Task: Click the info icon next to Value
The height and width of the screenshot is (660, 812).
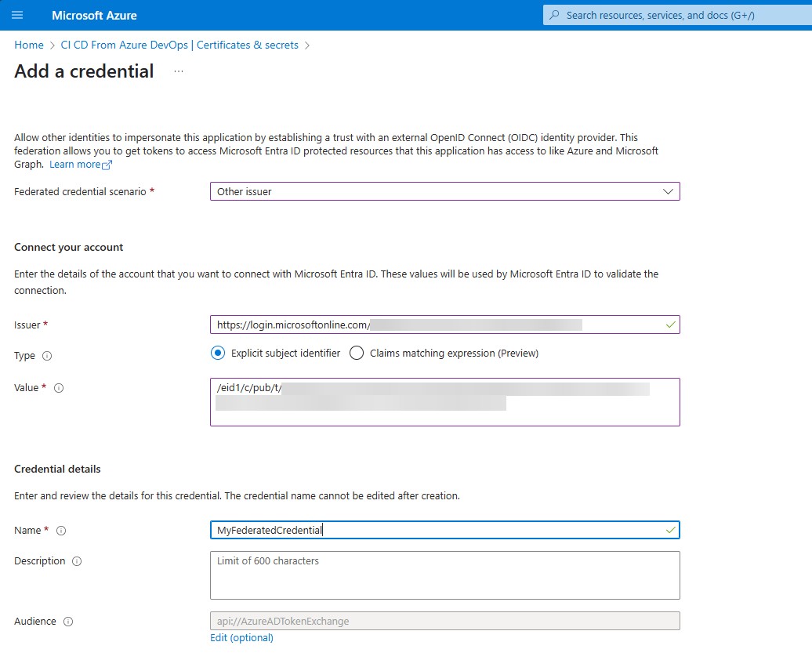Action: pyautogui.click(x=59, y=388)
